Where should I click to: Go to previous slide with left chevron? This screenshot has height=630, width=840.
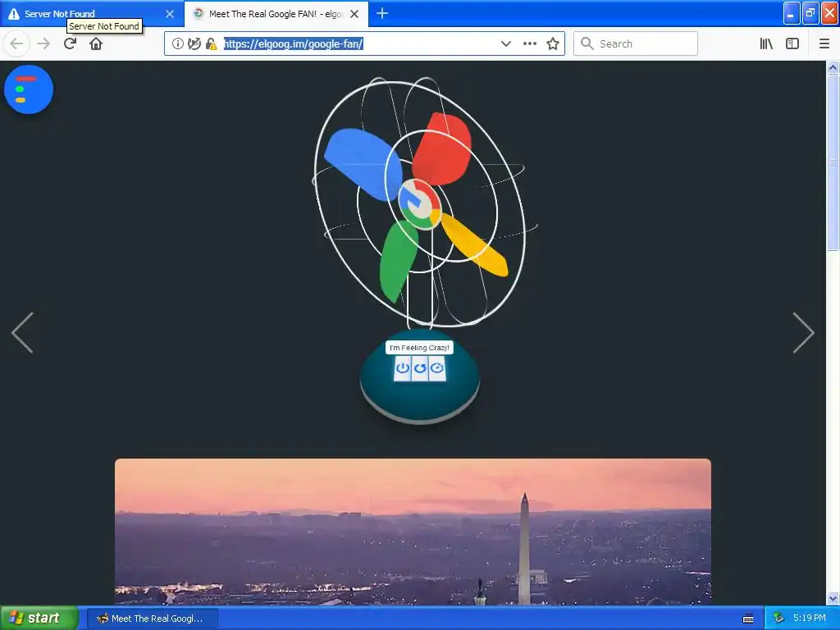[x=22, y=333]
